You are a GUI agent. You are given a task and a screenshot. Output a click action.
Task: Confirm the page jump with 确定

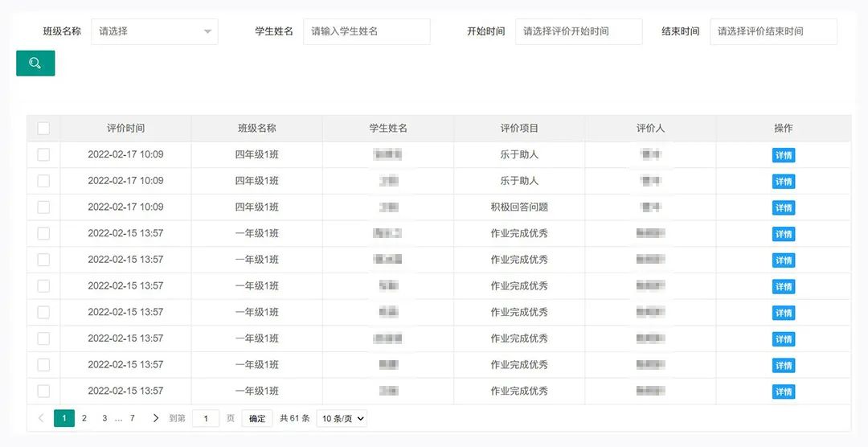[257, 419]
